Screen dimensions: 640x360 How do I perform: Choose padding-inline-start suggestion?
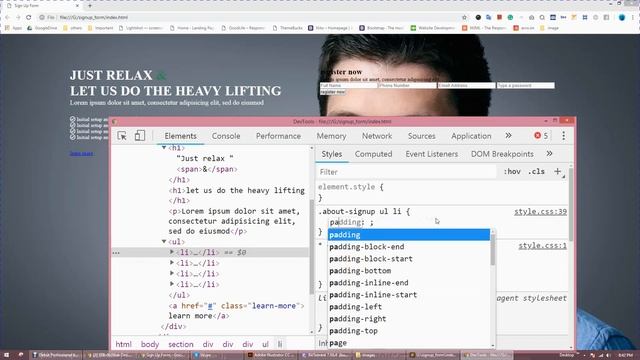tap(409, 295)
